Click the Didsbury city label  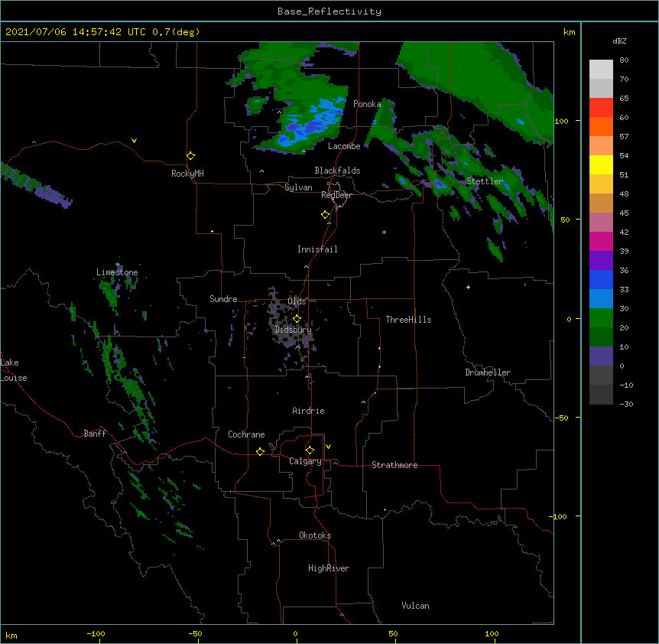pyautogui.click(x=294, y=330)
